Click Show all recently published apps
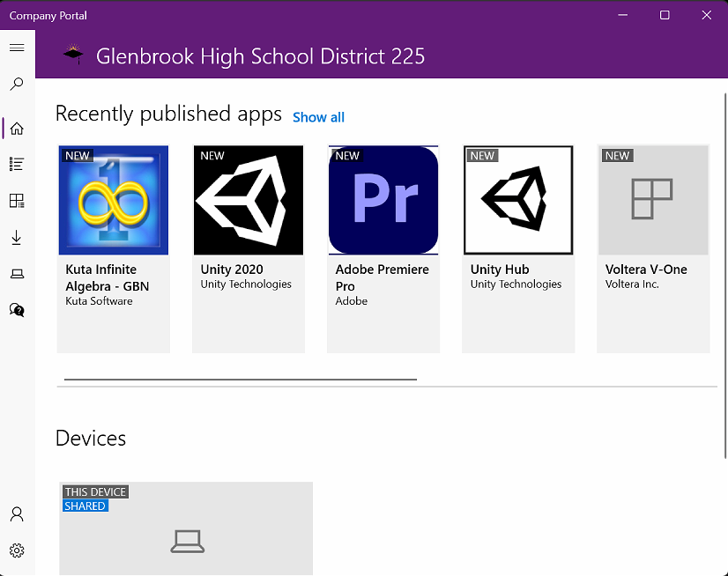Screen dimensions: 728x576 (x=318, y=117)
